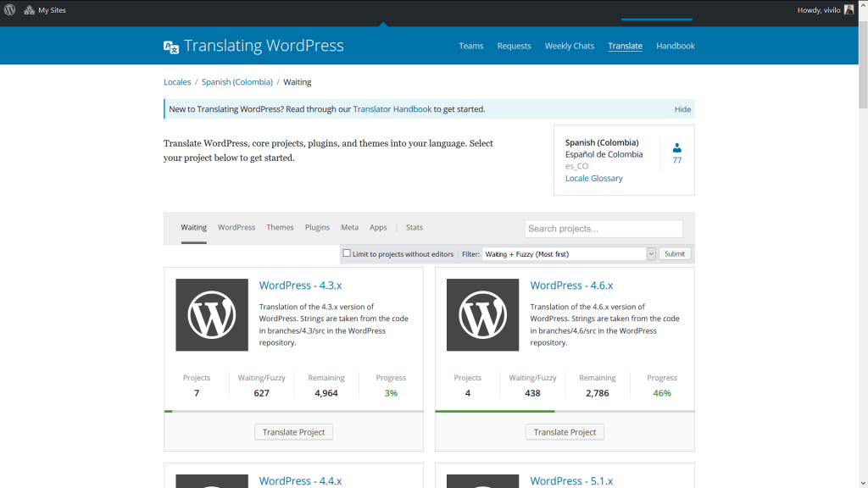Open the WordPress - 4.4.x project title
This screenshot has width=868, height=488.
tap(301, 481)
